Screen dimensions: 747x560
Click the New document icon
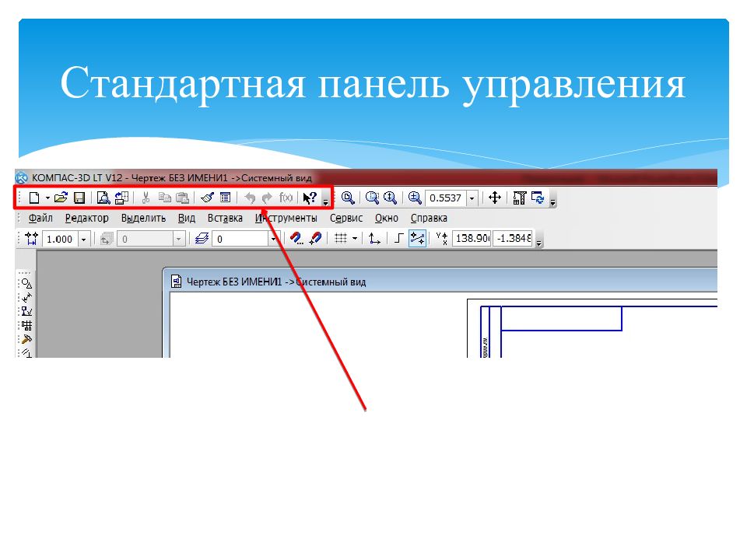[x=33, y=198]
